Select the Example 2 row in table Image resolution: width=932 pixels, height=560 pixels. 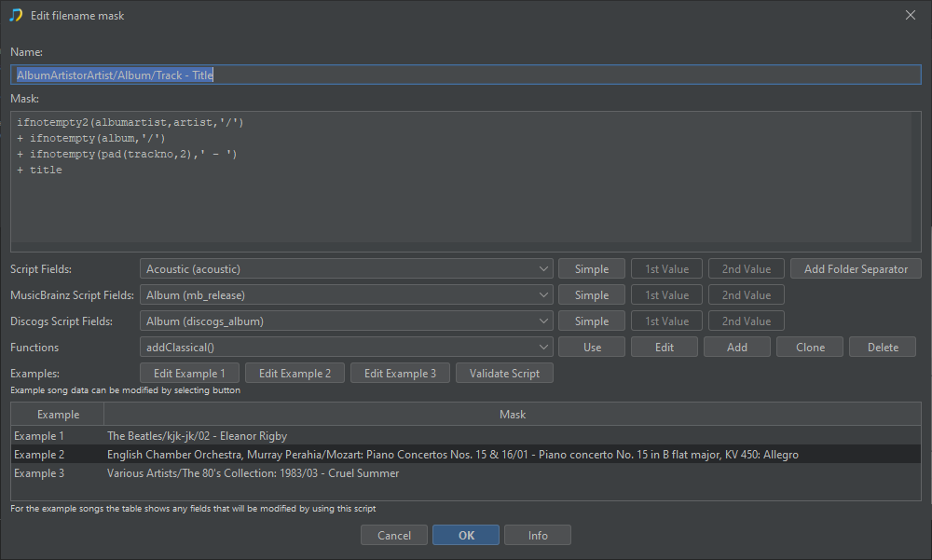pos(466,455)
